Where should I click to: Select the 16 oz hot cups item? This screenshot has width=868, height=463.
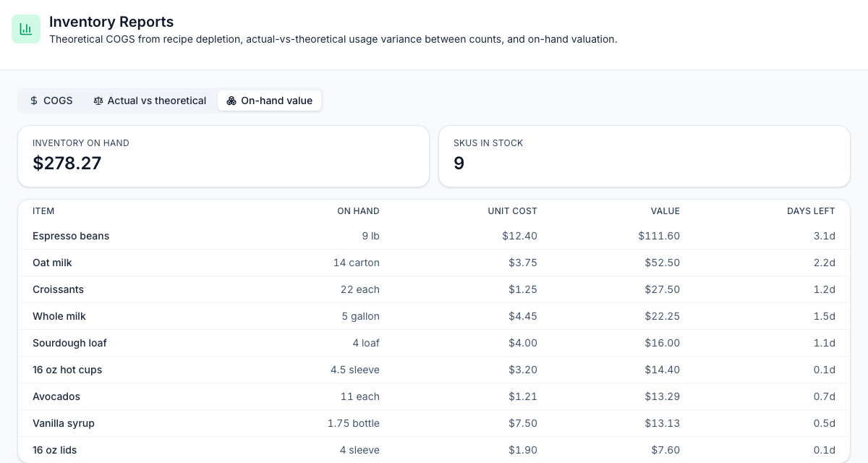(x=67, y=370)
